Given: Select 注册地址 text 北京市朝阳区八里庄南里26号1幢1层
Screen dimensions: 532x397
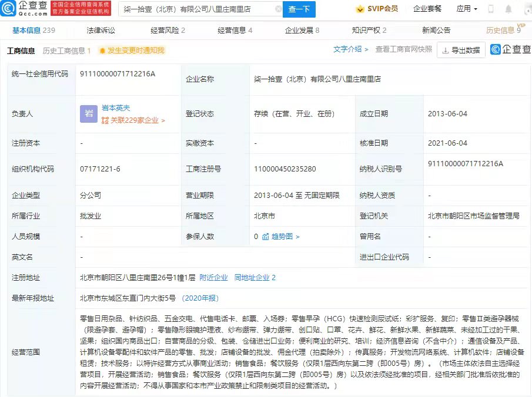Looking at the screenshot, I should point(138,278).
